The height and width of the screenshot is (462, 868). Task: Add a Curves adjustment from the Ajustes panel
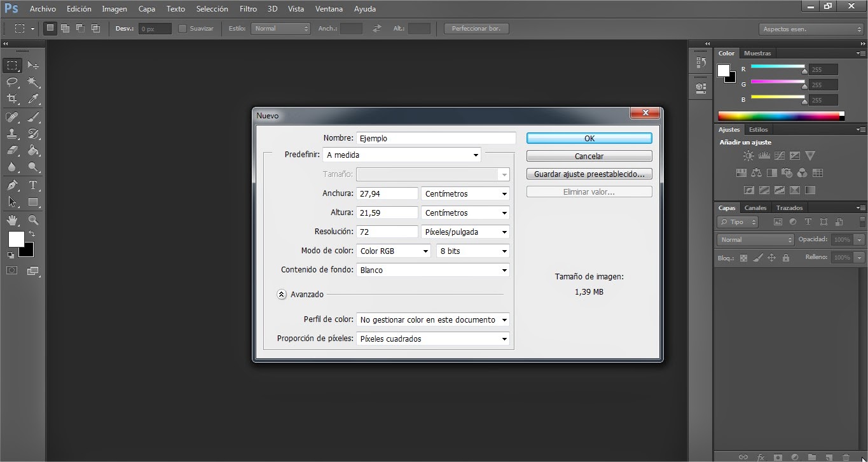[780, 155]
